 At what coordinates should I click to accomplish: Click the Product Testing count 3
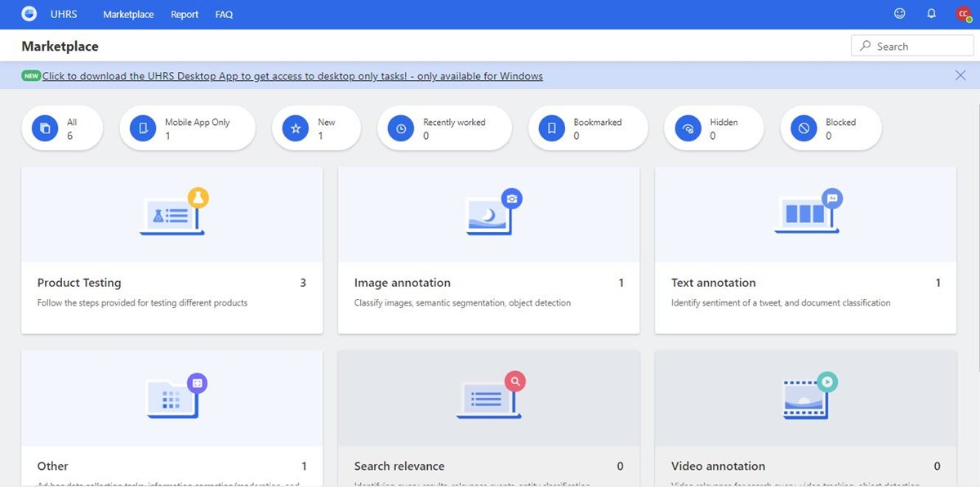tap(303, 283)
